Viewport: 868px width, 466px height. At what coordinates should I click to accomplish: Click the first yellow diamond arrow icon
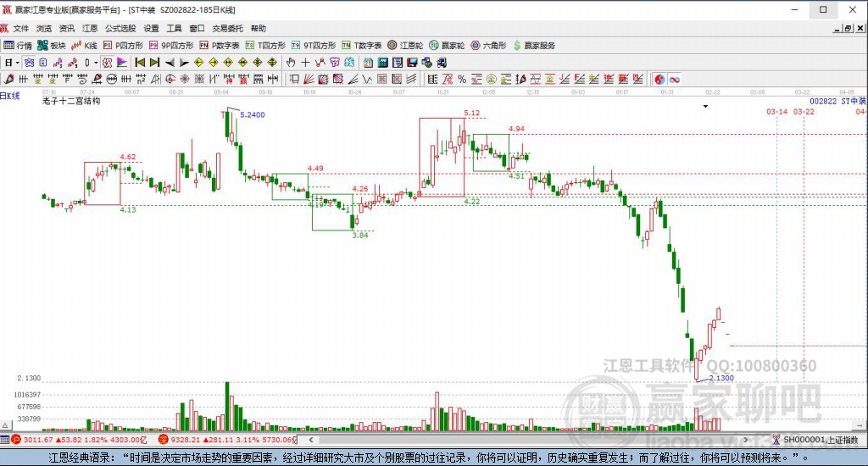pos(198,63)
